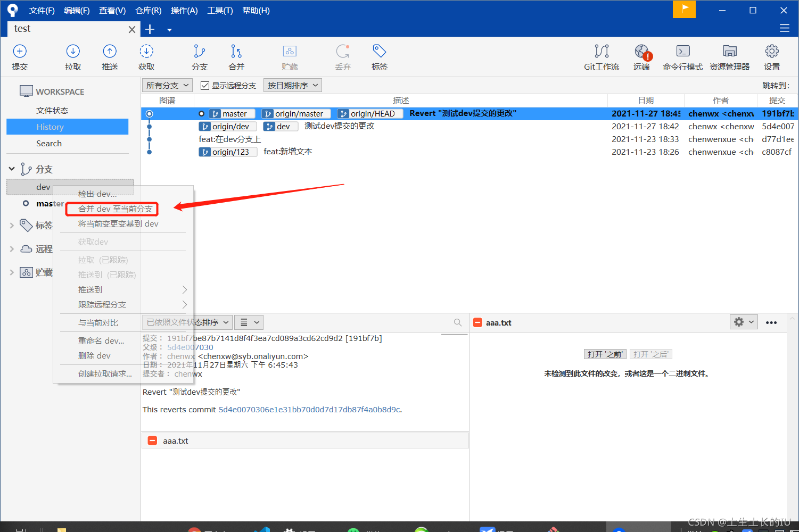The width and height of the screenshot is (799, 532).
Task: Click the 打开 '之前' button
Action: coord(605,354)
